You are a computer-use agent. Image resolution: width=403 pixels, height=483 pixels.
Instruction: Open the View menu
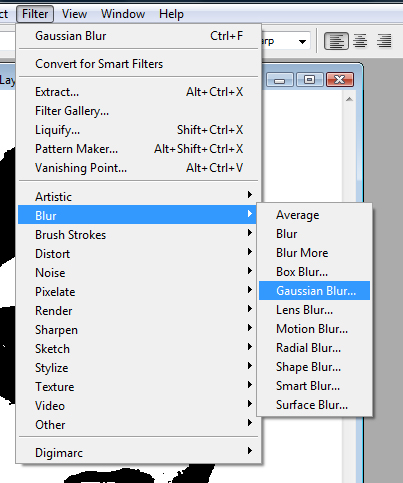click(x=74, y=14)
